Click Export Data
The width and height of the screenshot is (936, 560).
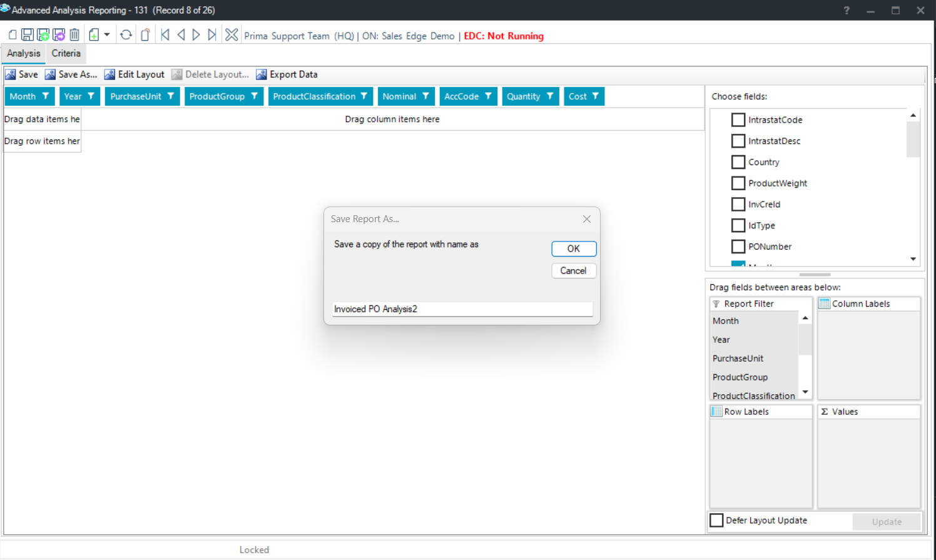click(287, 74)
